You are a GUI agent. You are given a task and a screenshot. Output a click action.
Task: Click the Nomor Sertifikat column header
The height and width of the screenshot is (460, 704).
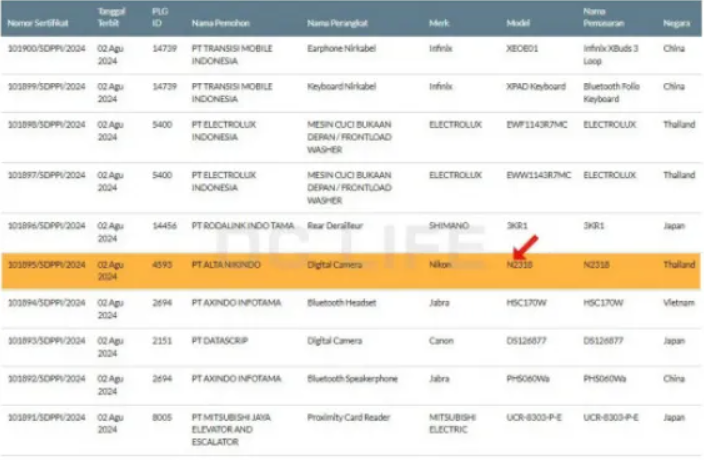click(x=38, y=23)
